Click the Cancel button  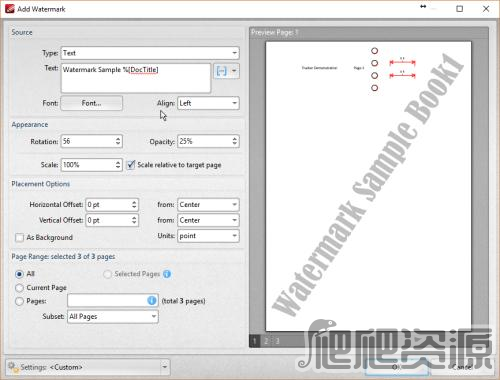(462, 367)
